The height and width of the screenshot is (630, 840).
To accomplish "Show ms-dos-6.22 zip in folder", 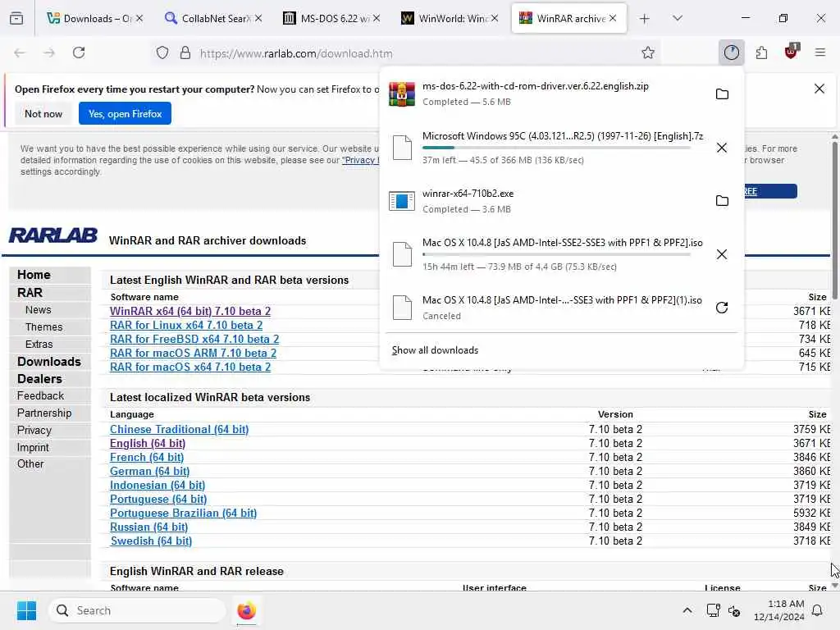I will (722, 94).
